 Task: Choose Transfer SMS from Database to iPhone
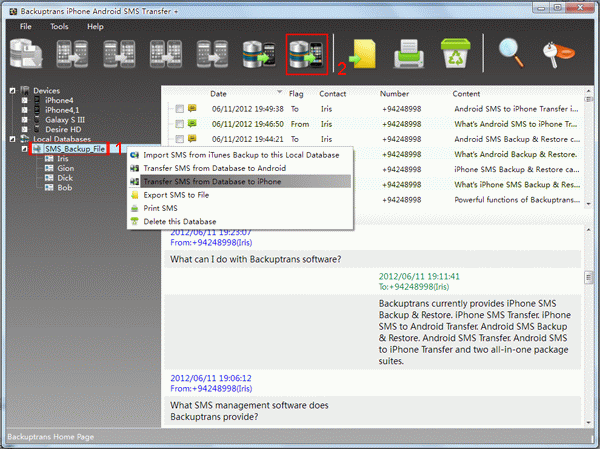coord(240,181)
